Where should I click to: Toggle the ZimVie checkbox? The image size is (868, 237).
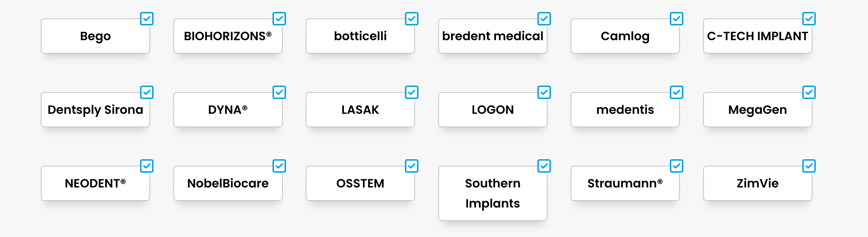pos(809,166)
